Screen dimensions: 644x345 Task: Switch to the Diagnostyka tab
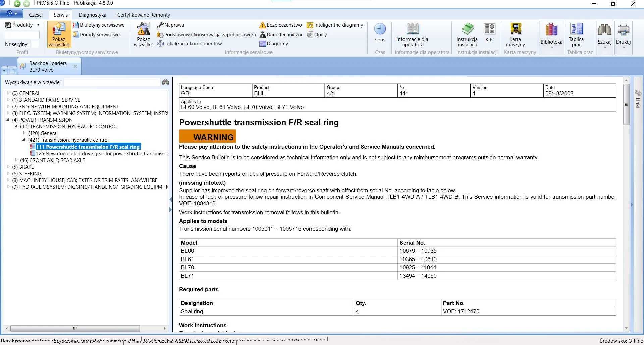point(93,15)
